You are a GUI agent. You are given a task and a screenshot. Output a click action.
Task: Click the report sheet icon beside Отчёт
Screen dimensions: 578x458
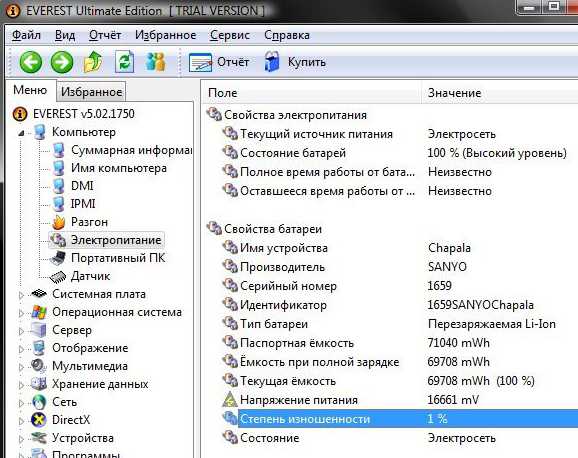pyautogui.click(x=200, y=62)
